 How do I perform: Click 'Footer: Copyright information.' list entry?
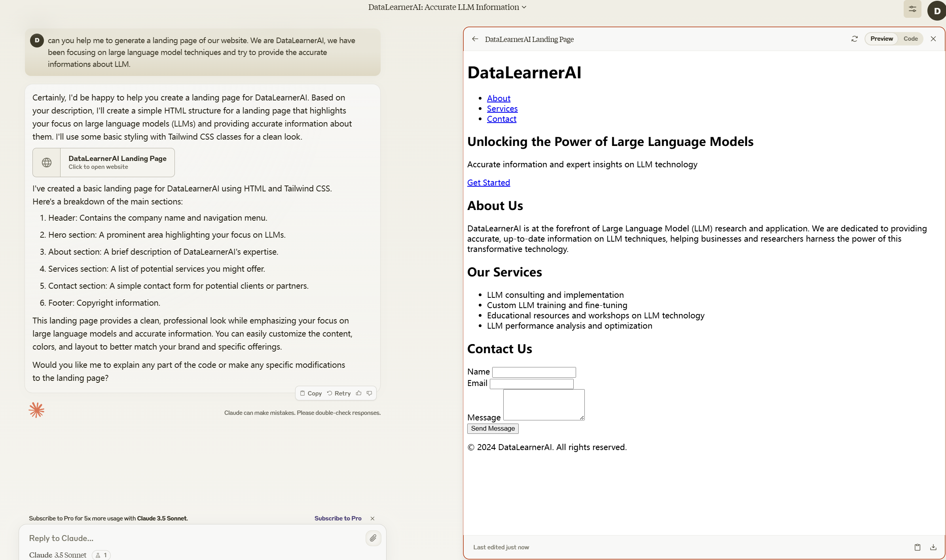pyautogui.click(x=104, y=303)
